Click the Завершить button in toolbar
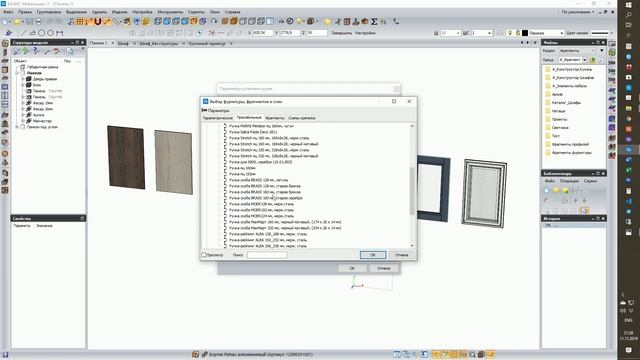 [341, 33]
